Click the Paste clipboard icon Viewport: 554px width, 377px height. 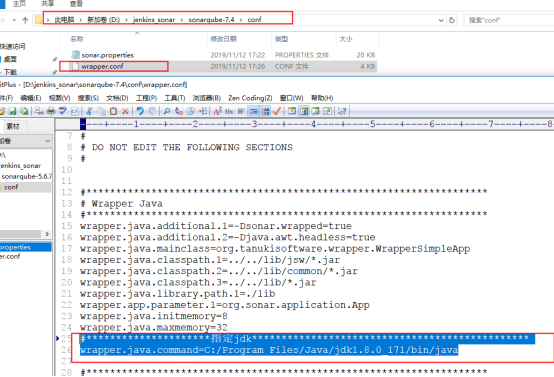pyautogui.click(x=113, y=111)
